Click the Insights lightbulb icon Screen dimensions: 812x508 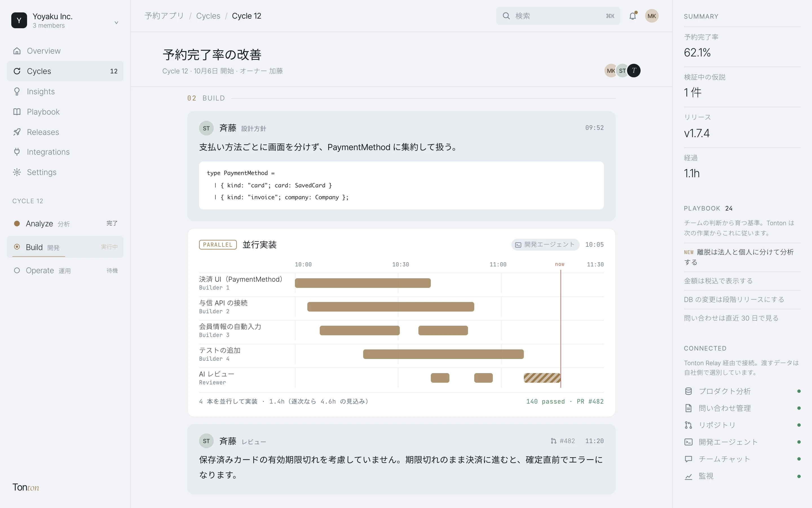pyautogui.click(x=17, y=91)
